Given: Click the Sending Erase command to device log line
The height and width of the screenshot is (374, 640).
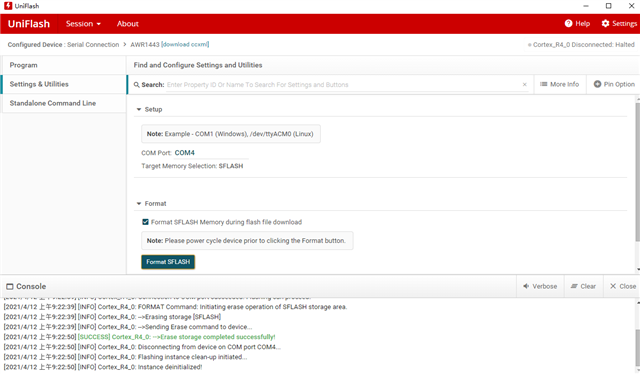Looking at the screenshot, I should [x=128, y=327].
